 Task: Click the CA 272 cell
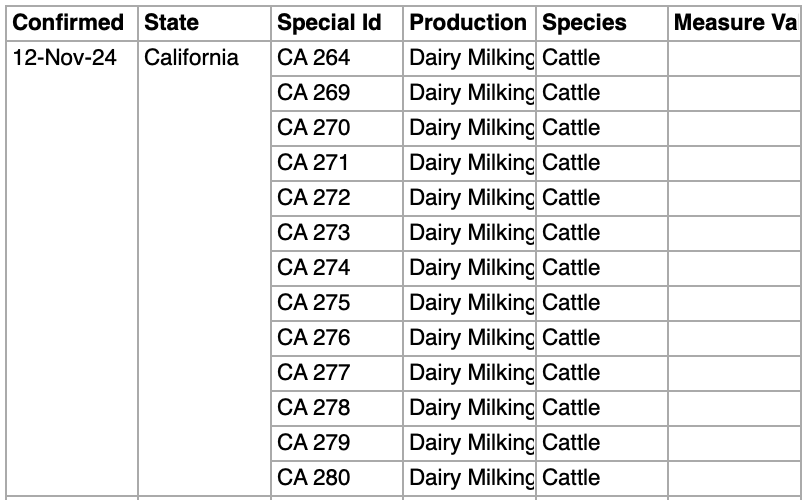[x=314, y=198]
